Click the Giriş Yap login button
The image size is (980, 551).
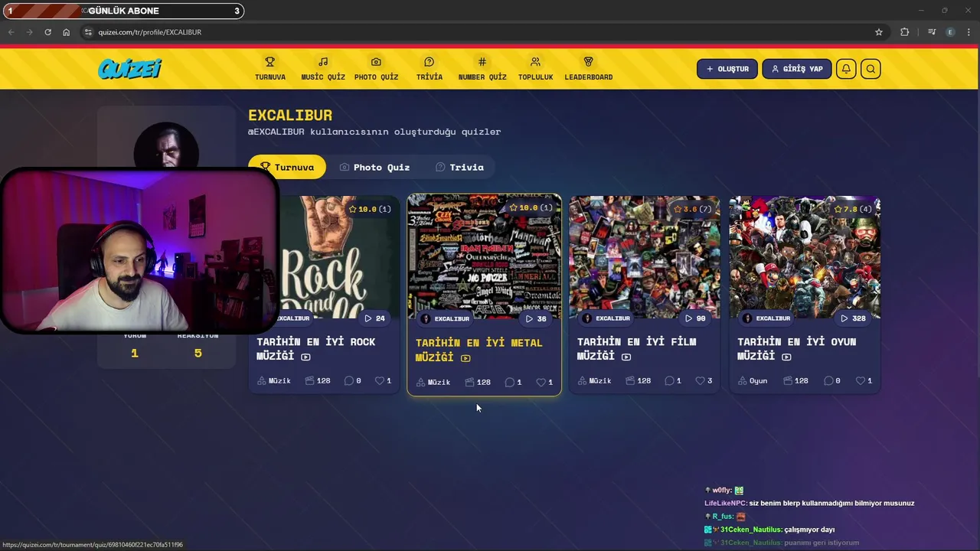(x=797, y=69)
